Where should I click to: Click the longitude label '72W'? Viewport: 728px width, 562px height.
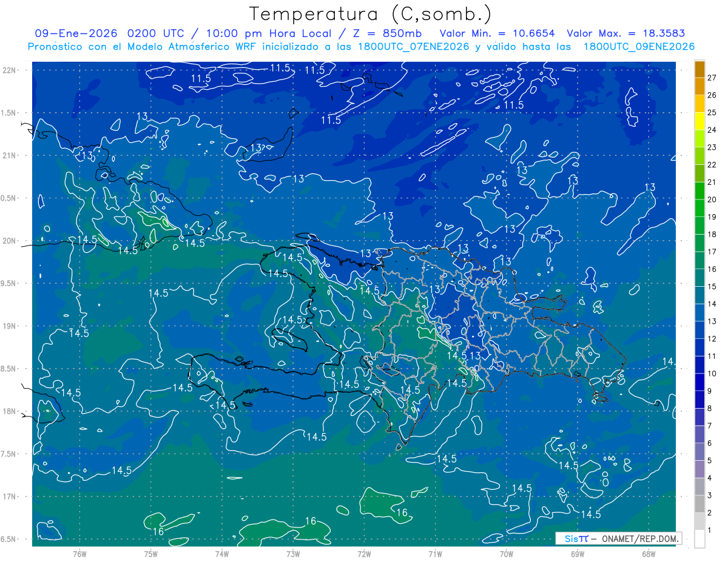click(364, 554)
